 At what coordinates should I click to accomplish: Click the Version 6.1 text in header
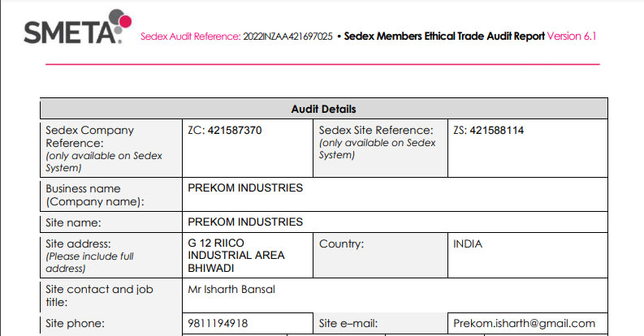tap(572, 37)
